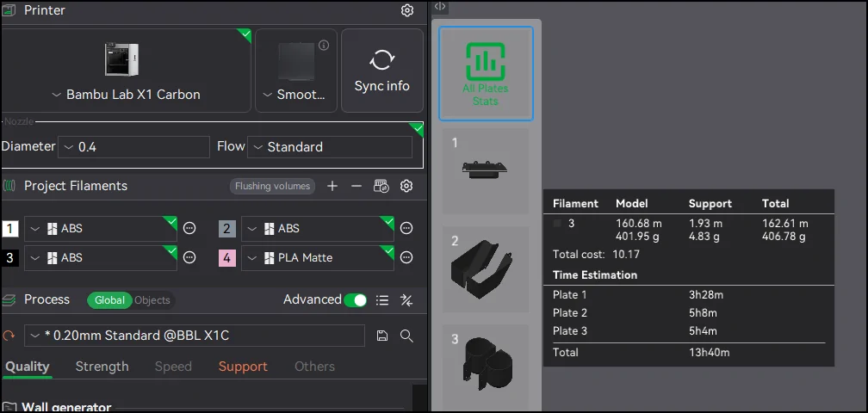
Task: Save the process preset with the disk icon
Action: pos(382,336)
